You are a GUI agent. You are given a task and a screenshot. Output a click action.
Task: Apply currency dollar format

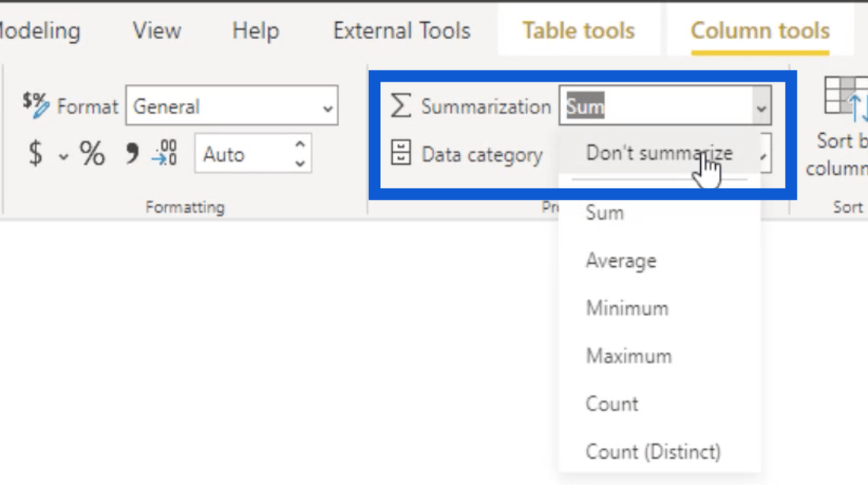pos(36,154)
